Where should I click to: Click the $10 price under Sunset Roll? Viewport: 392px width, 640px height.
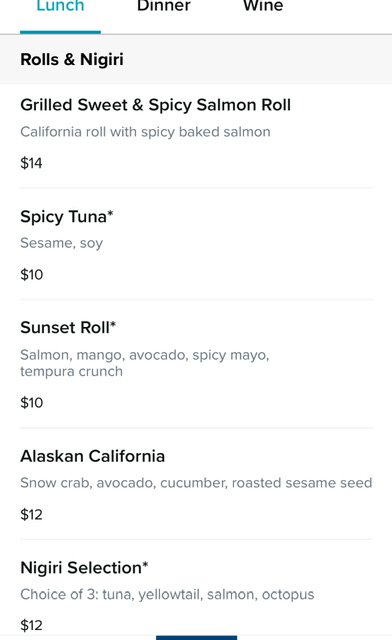point(32,403)
